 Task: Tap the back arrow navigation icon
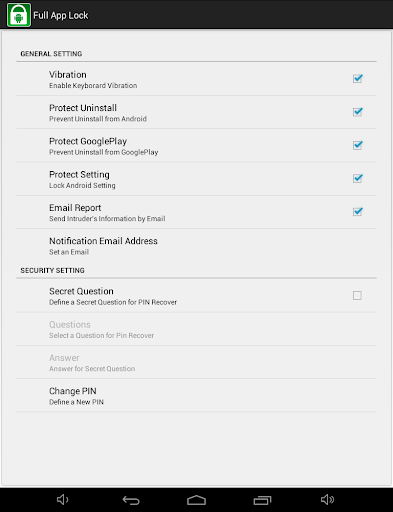click(131, 500)
